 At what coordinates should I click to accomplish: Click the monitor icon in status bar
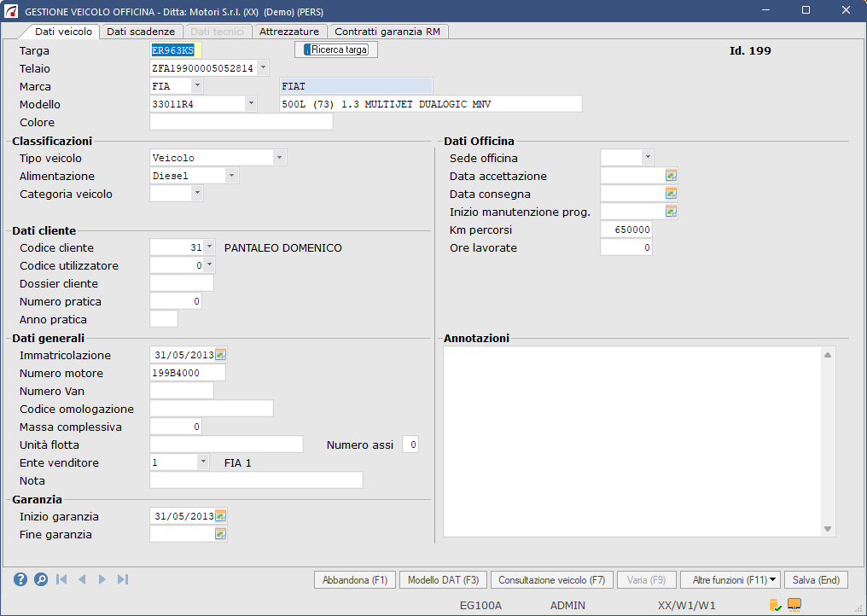(794, 605)
